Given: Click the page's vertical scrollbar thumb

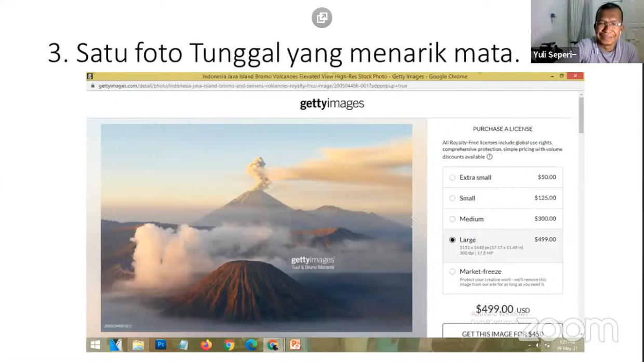Looking at the screenshot, I should pos(581,114).
